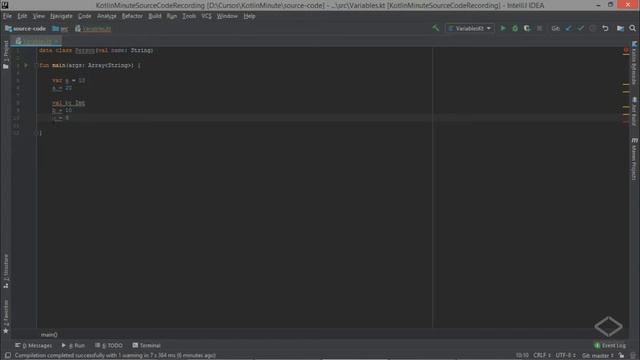Click the Git show history clock icon

(593, 28)
